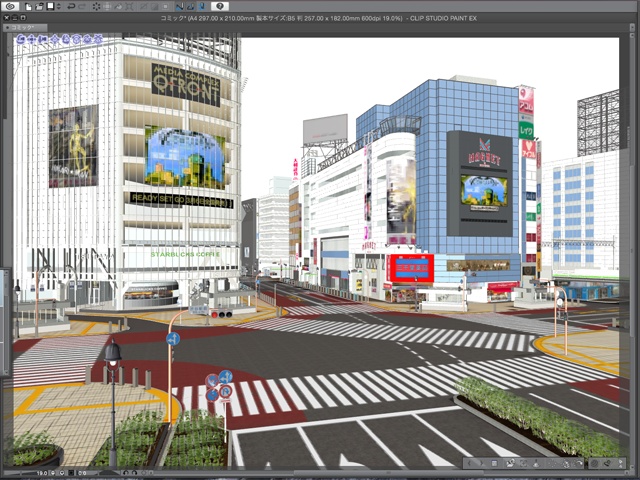Select first 3D camera rotate manipulator icon

[x=20, y=39]
